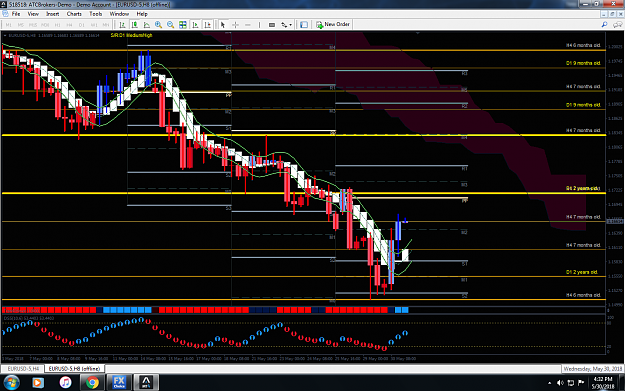625x391 pixels.
Task: Open the Insert menu
Action: (53, 14)
